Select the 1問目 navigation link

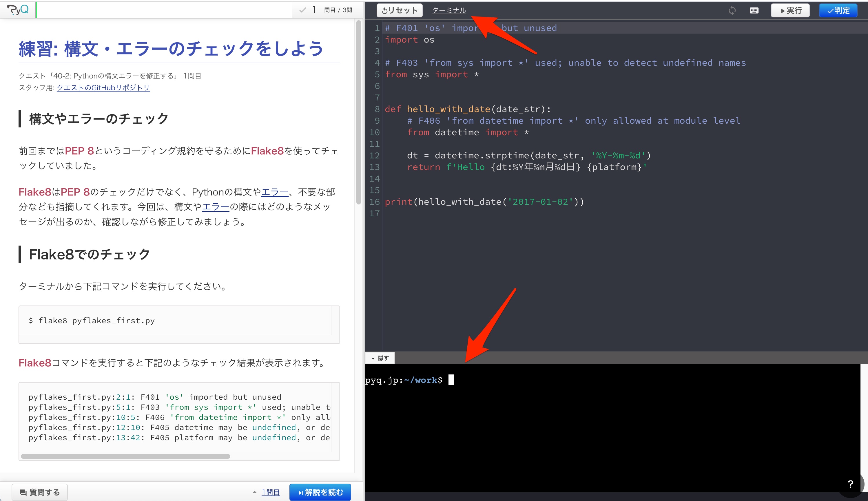click(x=271, y=492)
